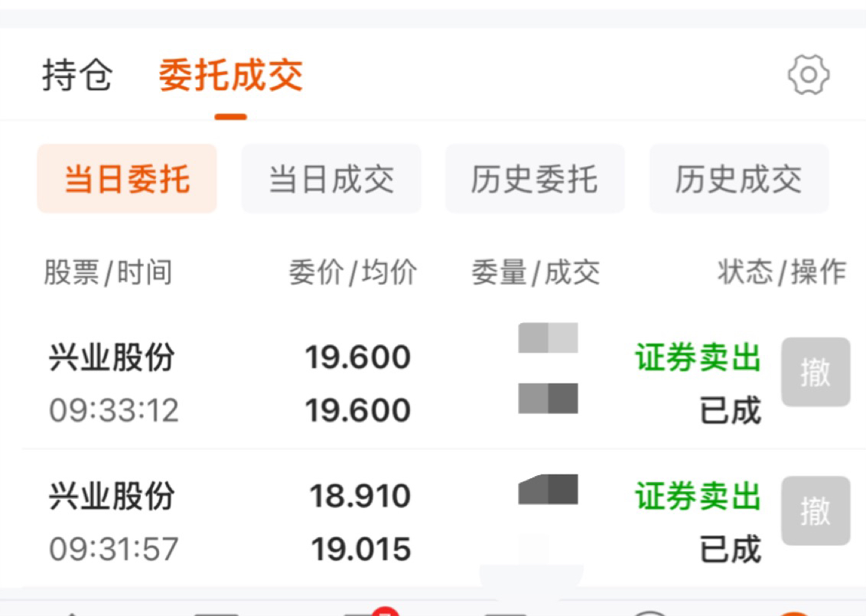Switch to the 持仓 tab
Image resolution: width=866 pixels, height=616 pixels.
(x=77, y=75)
